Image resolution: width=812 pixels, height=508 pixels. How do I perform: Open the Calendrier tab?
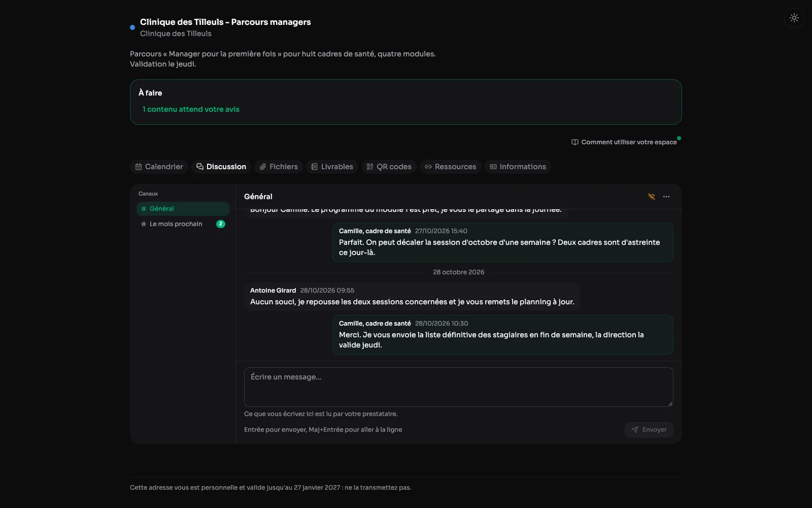(159, 167)
